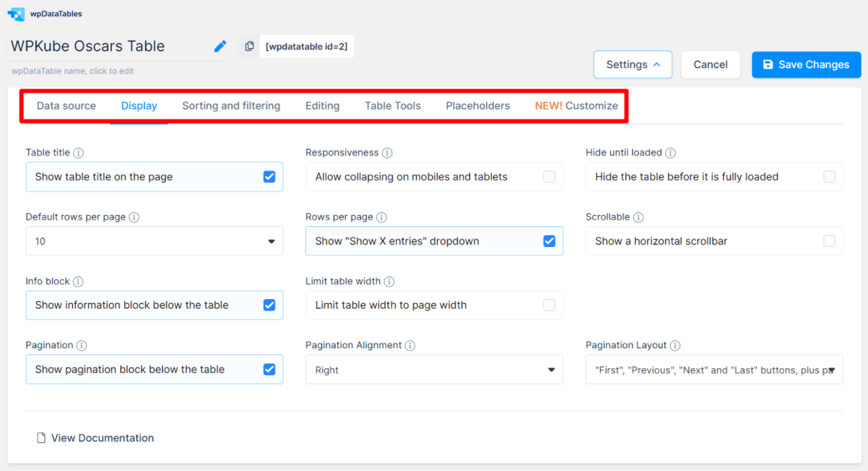The image size is (868, 471).
Task: Click info icon next to Hide until loaded
Action: click(x=670, y=153)
